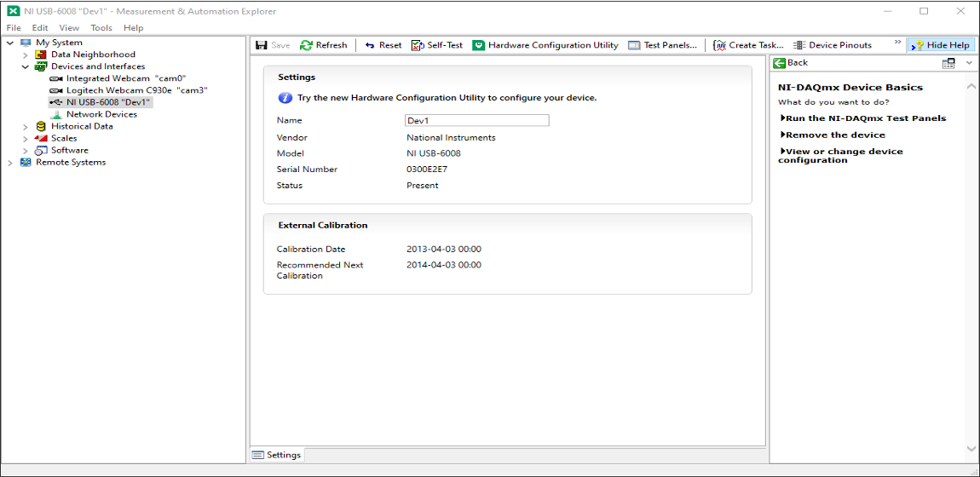Click View or change device configuration link
This screenshot has width=980, height=477.
840,156
